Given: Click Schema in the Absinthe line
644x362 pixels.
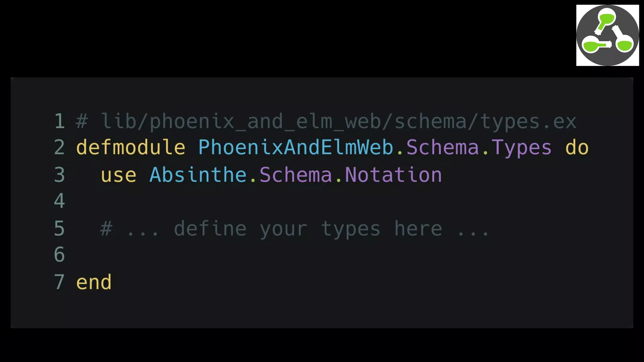Looking at the screenshot, I should click(x=296, y=175).
